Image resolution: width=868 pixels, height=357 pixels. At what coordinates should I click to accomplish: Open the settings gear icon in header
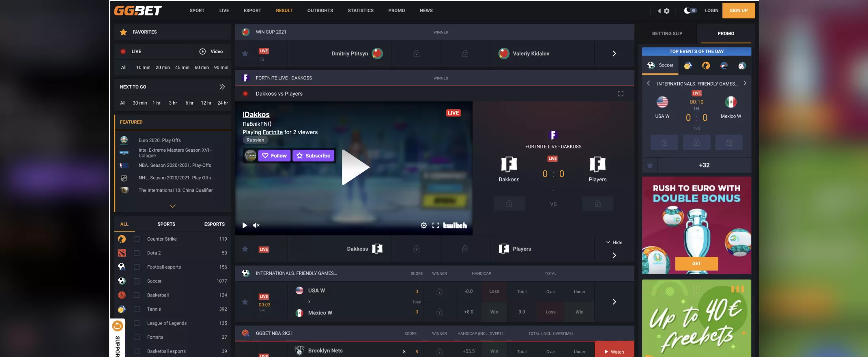(667, 11)
